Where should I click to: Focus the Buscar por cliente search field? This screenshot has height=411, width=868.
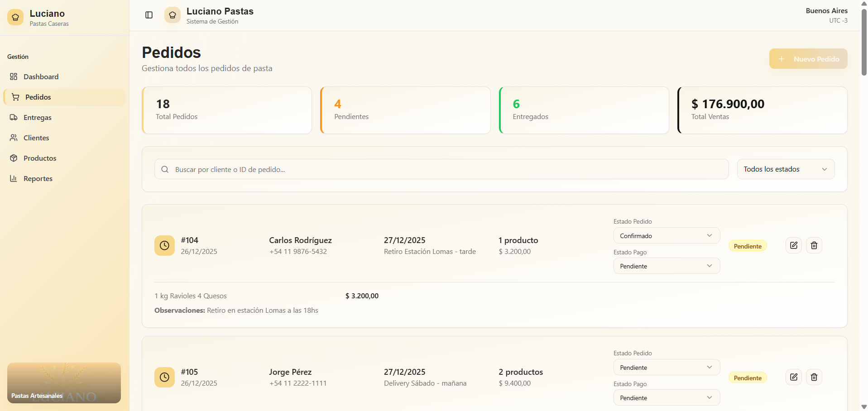coord(441,169)
